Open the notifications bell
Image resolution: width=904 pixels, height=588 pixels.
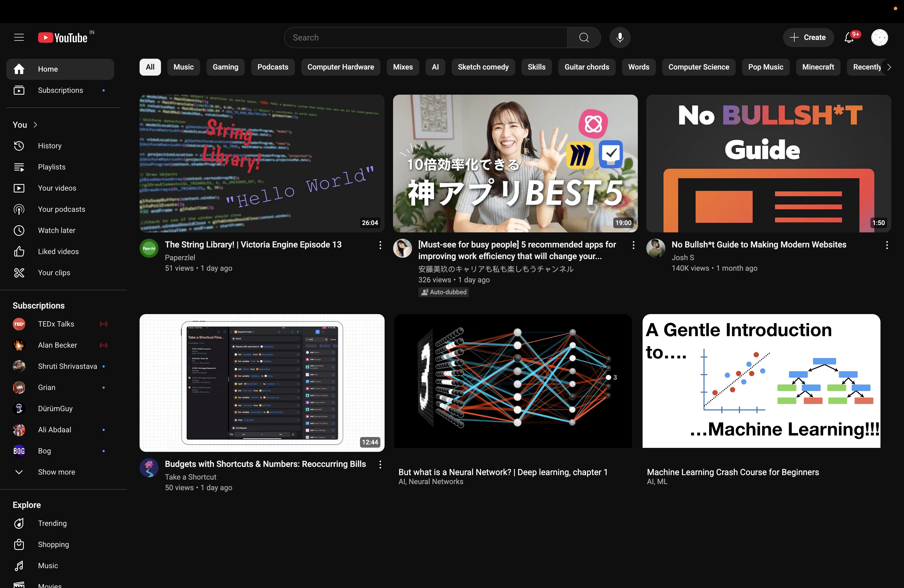[848, 37]
